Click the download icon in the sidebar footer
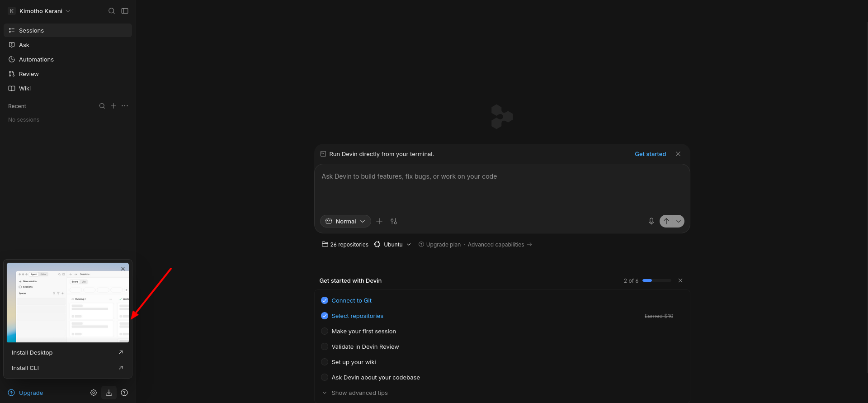Image resolution: width=868 pixels, height=403 pixels. click(x=109, y=393)
